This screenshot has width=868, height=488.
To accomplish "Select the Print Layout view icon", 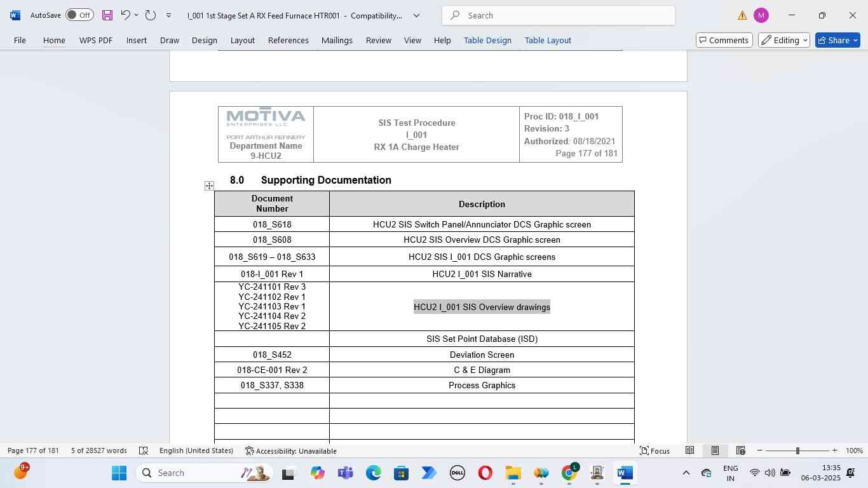I will [x=715, y=451].
